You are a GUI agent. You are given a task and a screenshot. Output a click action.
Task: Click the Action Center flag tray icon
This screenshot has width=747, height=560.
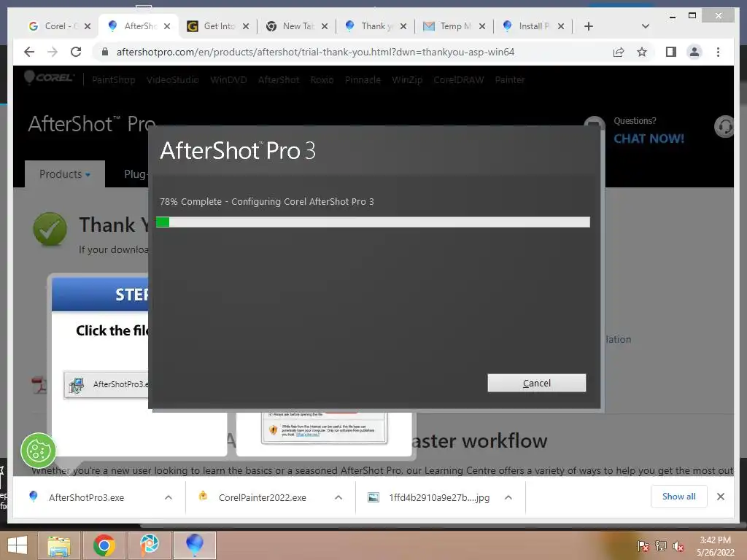coord(643,546)
